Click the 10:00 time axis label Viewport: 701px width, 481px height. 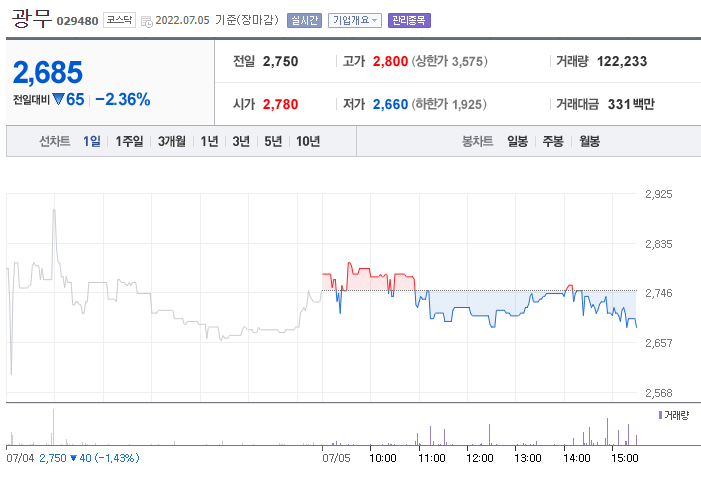(383, 458)
